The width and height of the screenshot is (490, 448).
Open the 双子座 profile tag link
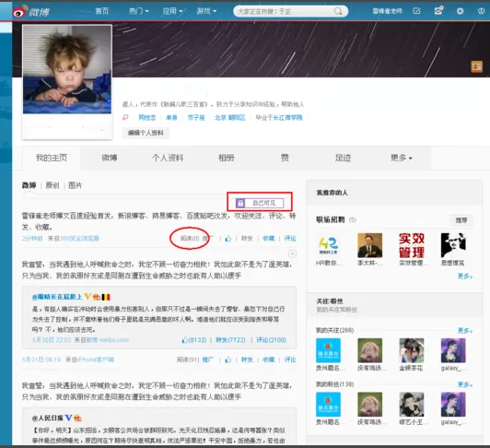[196, 118]
